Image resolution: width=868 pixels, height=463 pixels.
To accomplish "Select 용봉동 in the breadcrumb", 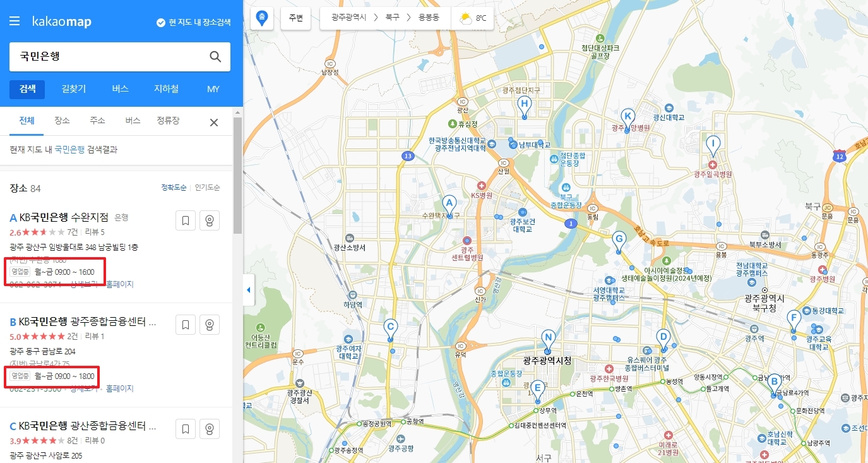I will tap(429, 18).
